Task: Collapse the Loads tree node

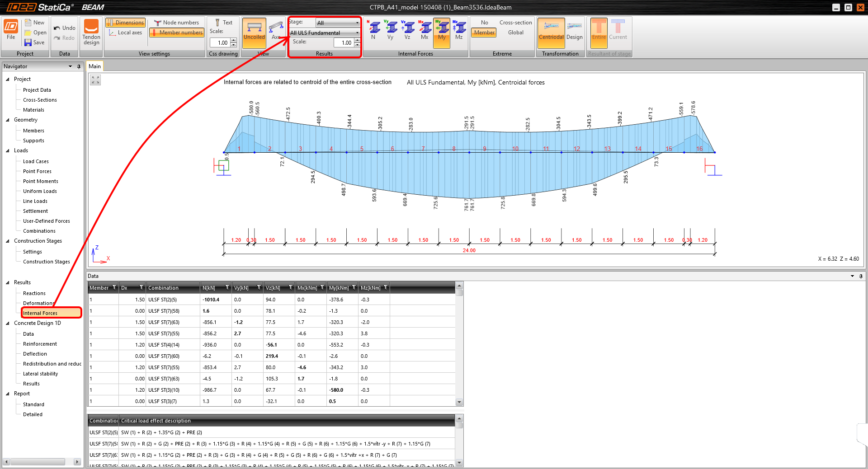Action: [x=8, y=150]
